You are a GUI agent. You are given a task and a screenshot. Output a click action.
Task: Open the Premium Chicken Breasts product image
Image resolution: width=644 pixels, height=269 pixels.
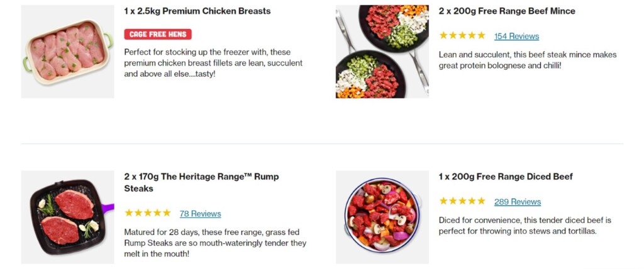point(67,52)
